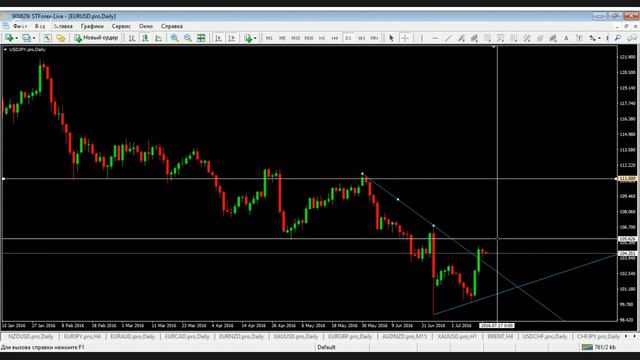Show the Market Watch window icon
The image size is (640, 360).
click(48, 38)
